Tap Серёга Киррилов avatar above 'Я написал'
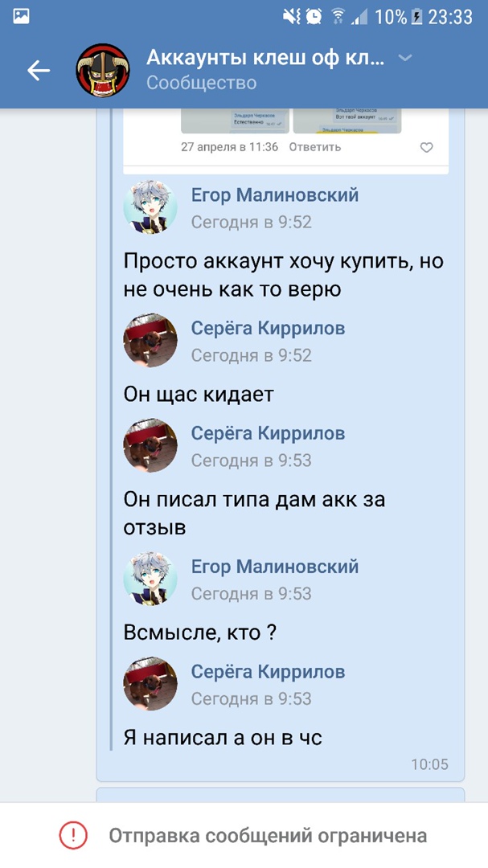 pos(150,684)
